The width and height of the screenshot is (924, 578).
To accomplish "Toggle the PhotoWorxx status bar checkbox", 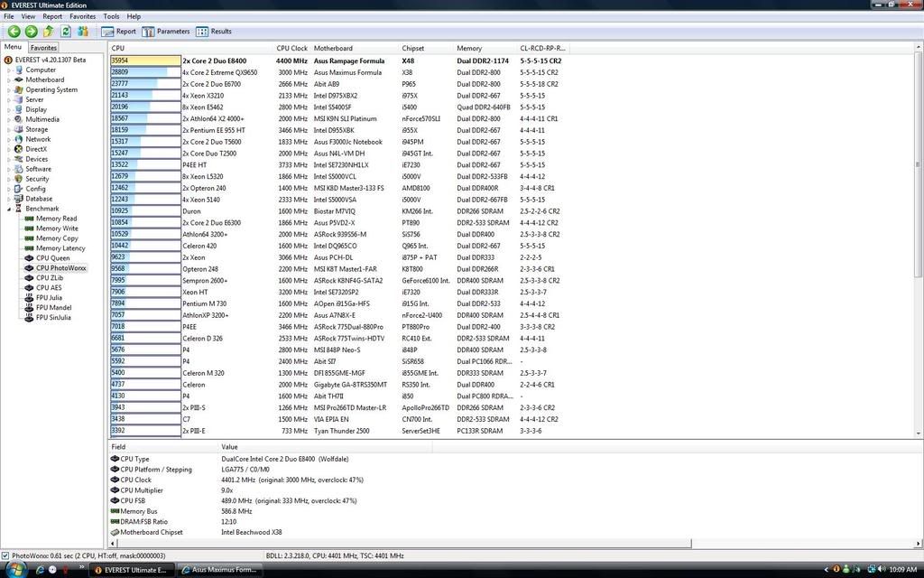I will point(5,555).
